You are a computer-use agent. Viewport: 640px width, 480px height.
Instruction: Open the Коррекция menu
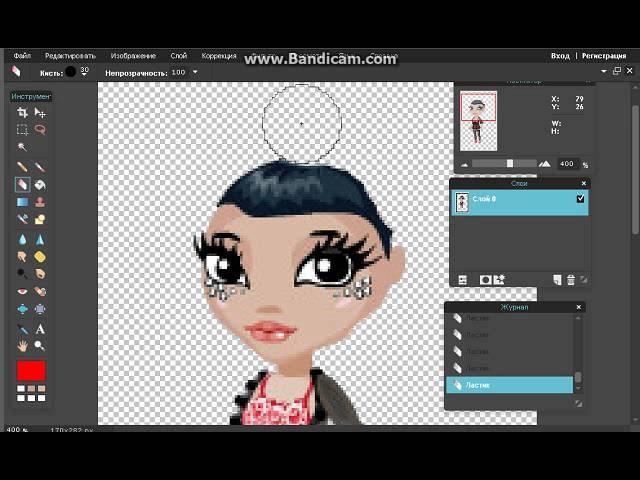click(x=219, y=56)
